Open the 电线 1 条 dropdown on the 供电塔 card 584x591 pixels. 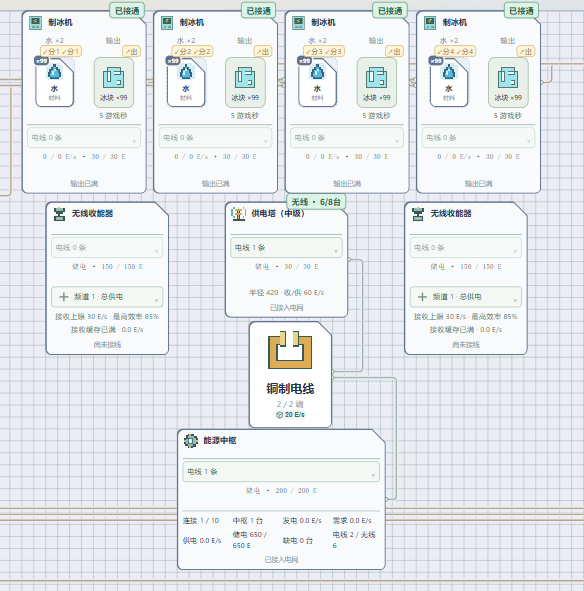pos(287,248)
